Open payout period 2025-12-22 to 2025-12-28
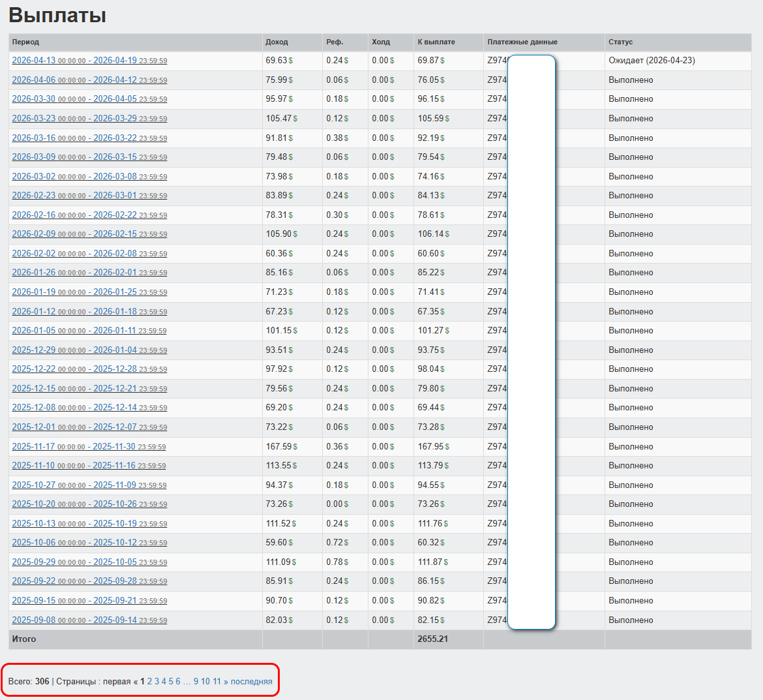Image resolution: width=763 pixels, height=700 pixels. (x=89, y=369)
